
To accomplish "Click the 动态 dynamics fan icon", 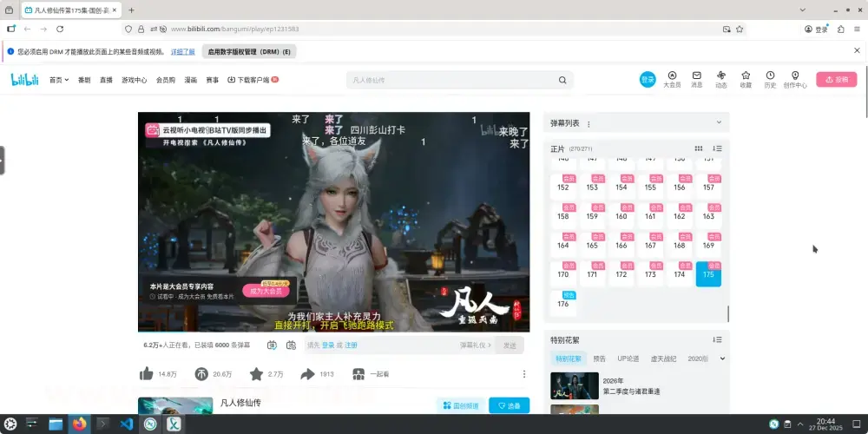I will coord(721,79).
